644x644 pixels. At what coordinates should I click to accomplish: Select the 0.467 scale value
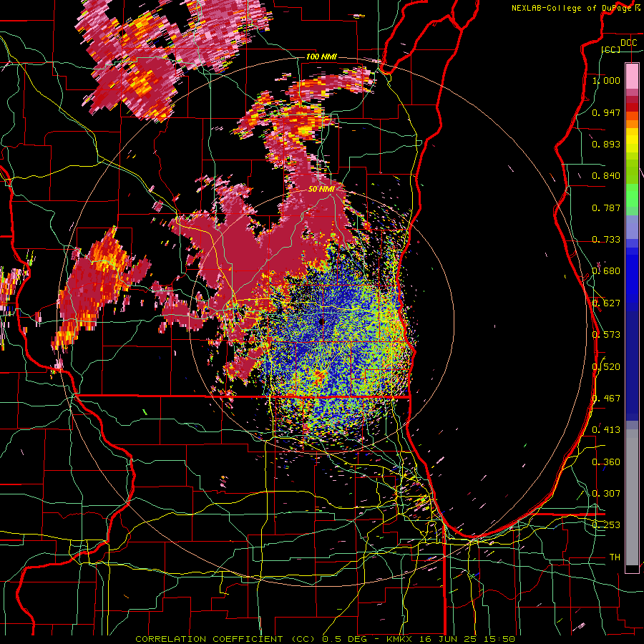click(x=606, y=399)
